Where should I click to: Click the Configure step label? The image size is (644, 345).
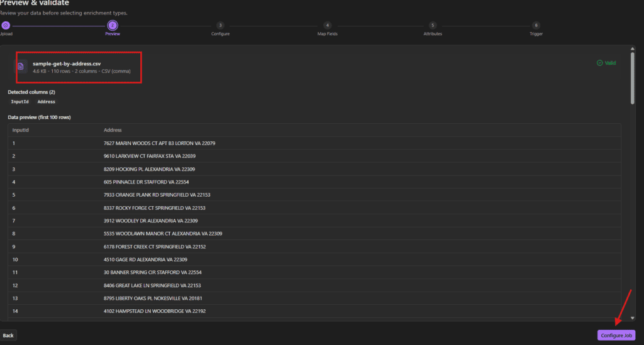pos(221,34)
